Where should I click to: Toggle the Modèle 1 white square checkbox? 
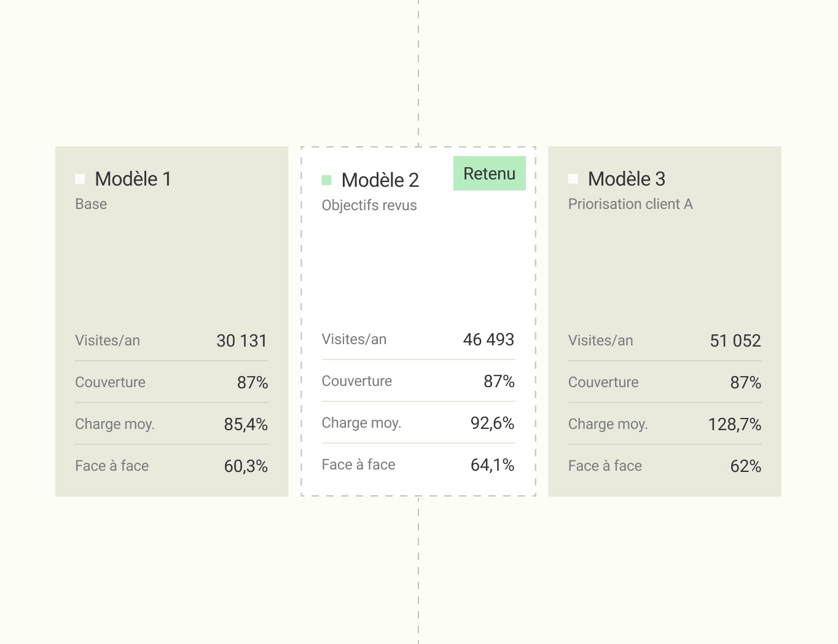pos(80,179)
